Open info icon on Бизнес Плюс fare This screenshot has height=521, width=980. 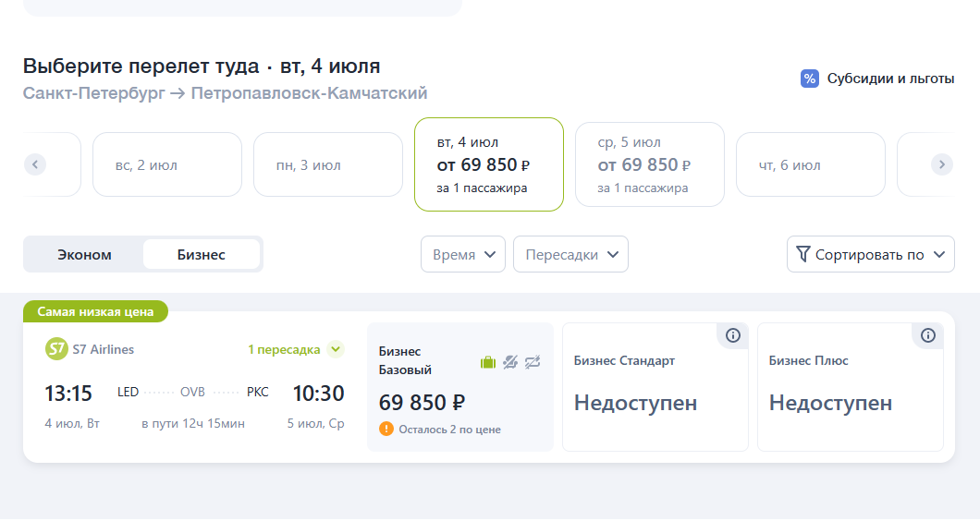click(928, 336)
